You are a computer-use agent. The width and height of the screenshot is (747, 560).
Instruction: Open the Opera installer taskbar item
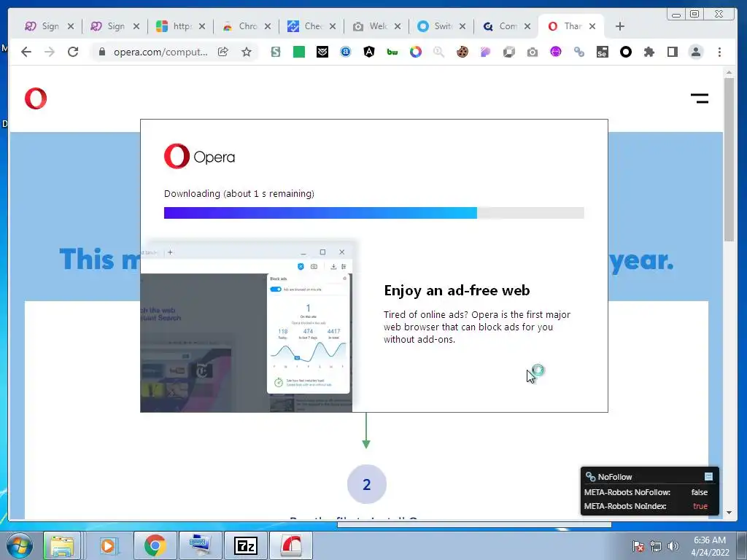point(291,545)
